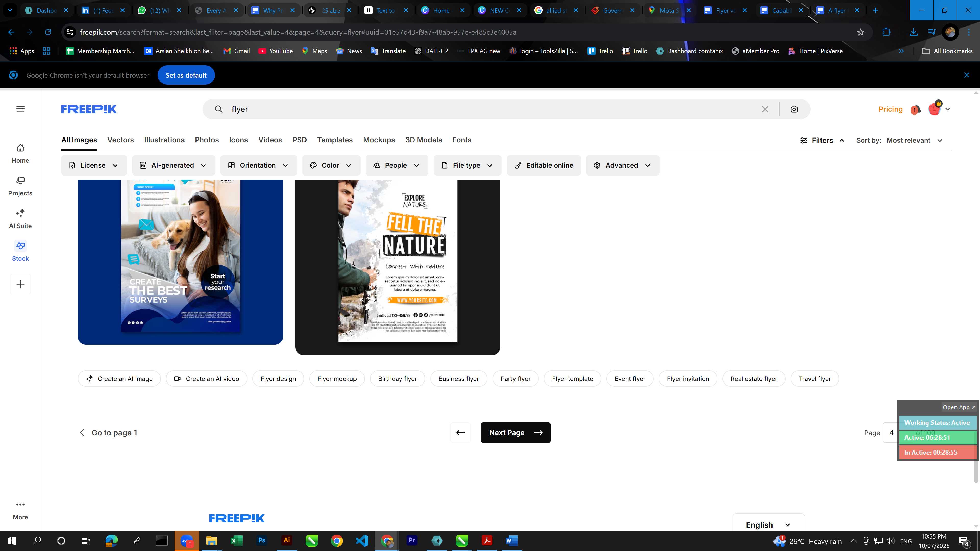
Task: Open Word from the taskbar
Action: [512, 540]
